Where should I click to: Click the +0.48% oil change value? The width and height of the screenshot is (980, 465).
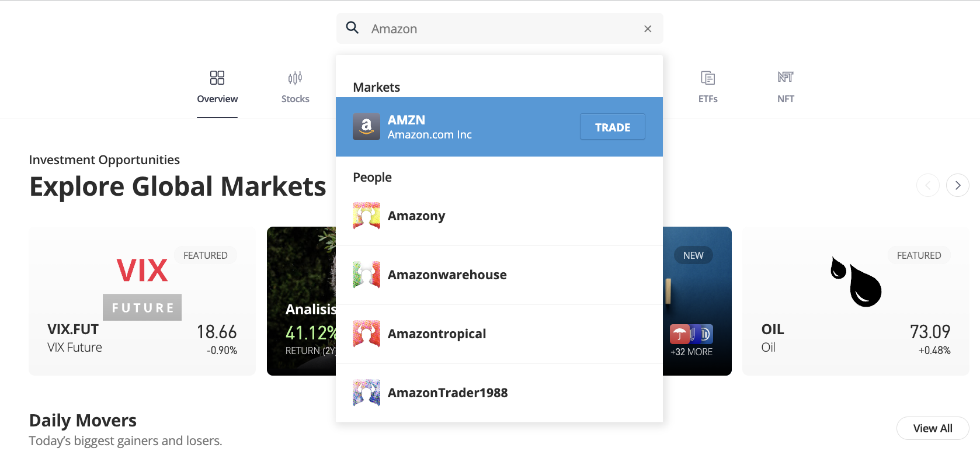934,351
